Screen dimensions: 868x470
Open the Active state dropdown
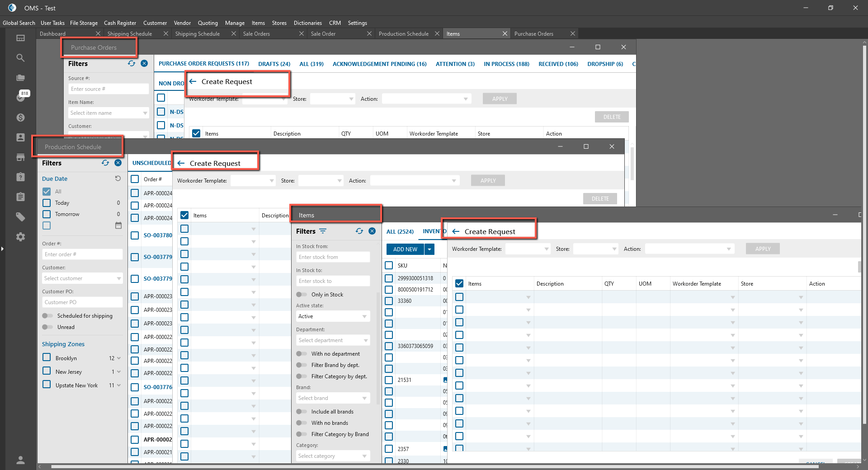[333, 316]
